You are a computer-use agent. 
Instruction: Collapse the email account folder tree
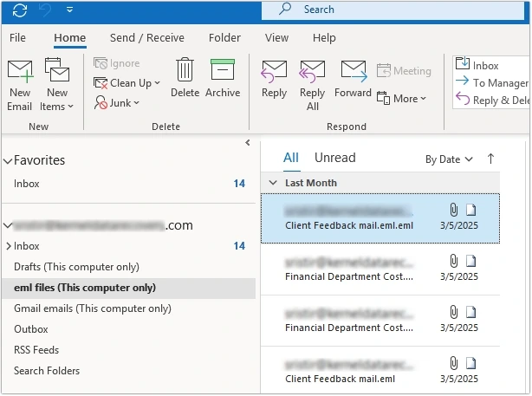click(8, 225)
